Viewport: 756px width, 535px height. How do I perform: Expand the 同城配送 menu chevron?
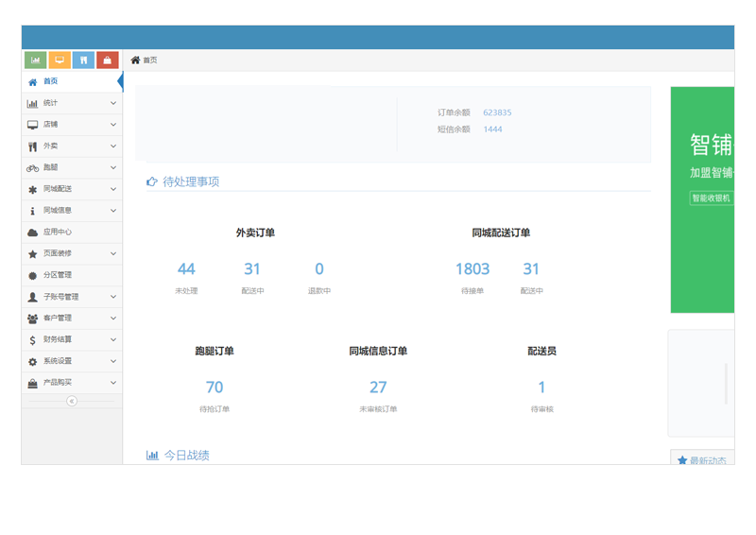click(x=112, y=189)
